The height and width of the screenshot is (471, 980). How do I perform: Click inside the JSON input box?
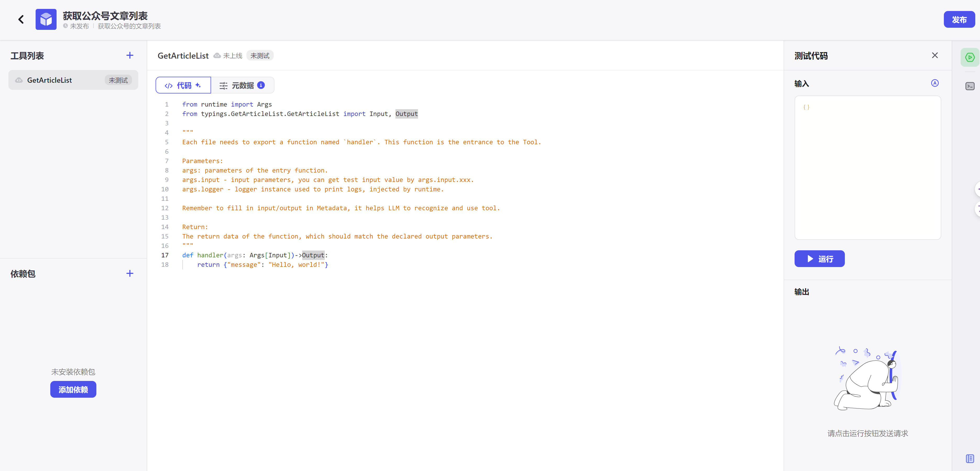(x=867, y=167)
